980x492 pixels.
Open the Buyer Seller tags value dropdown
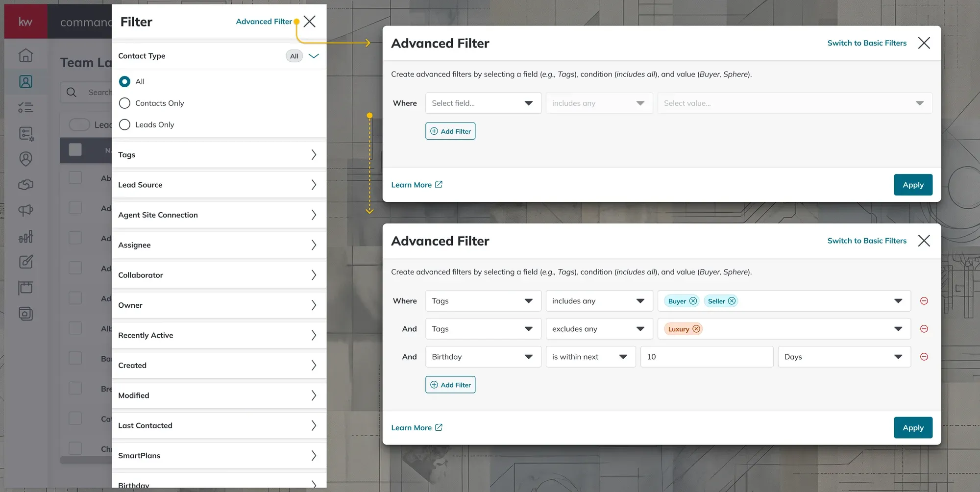784,301
